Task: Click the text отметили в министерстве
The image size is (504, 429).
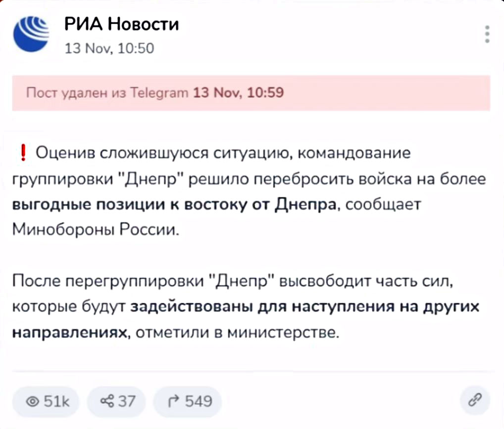Action: [237, 333]
